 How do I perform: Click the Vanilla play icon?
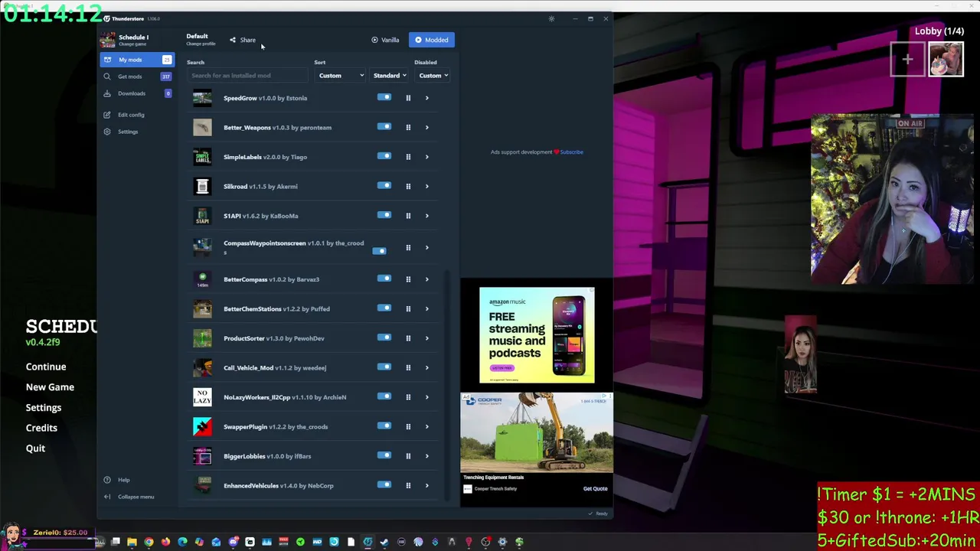[x=374, y=40]
